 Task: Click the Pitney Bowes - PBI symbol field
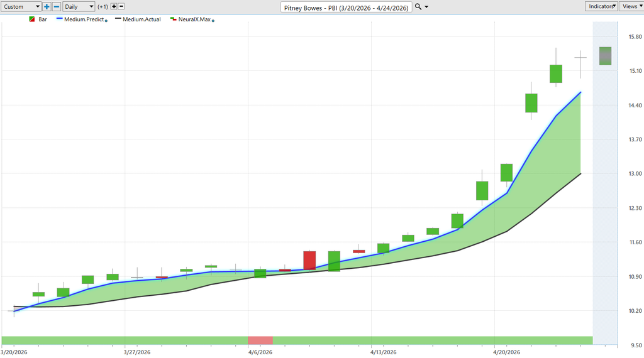346,6
